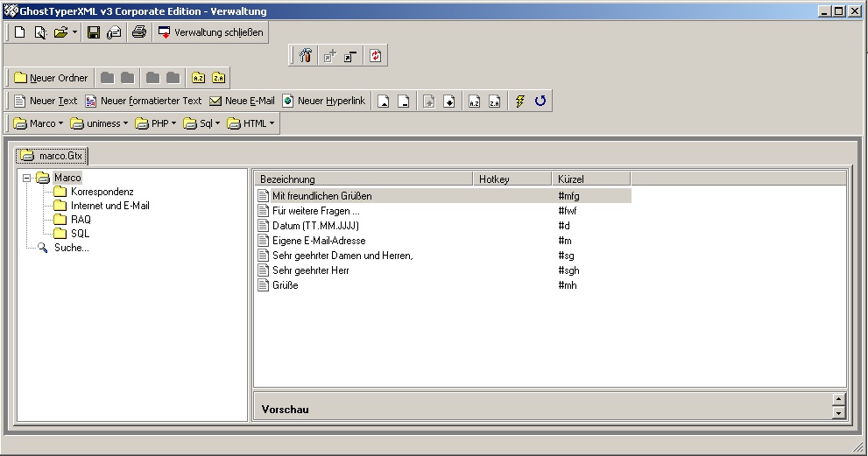Image resolution: width=868 pixels, height=456 pixels.
Task: Click the remove shortcut minus icon
Action: click(x=350, y=55)
